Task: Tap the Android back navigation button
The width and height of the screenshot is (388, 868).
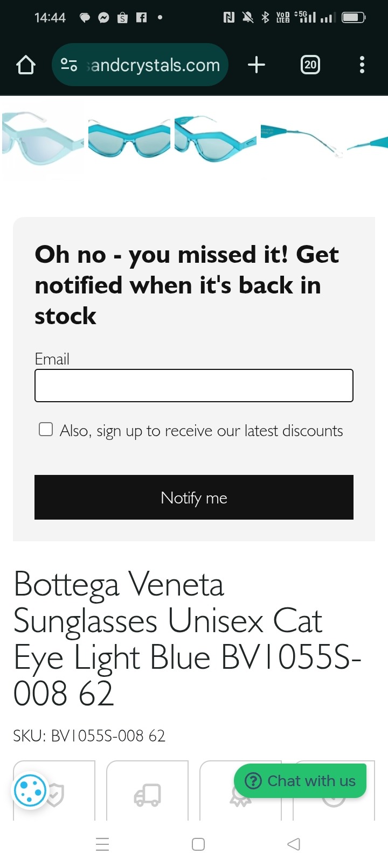Action: point(294,844)
